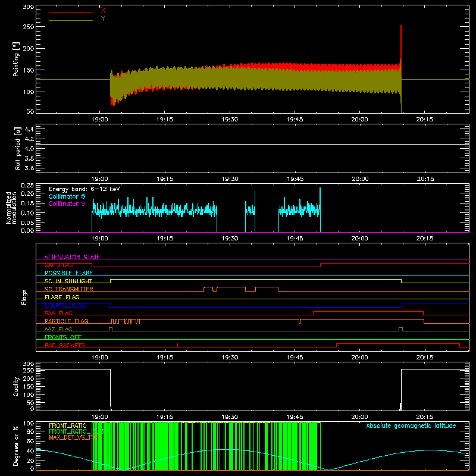
Task: Click the yellow 'FRONT_RATIO' legend label
Action: [68, 425]
